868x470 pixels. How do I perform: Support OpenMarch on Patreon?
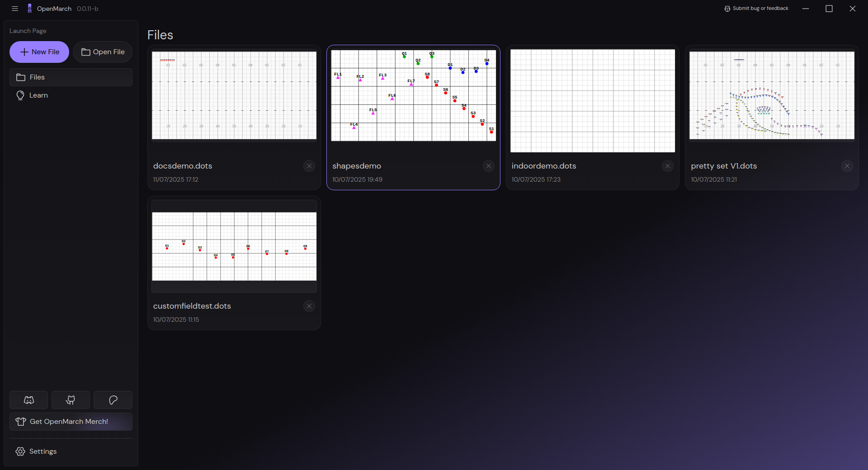(x=113, y=400)
